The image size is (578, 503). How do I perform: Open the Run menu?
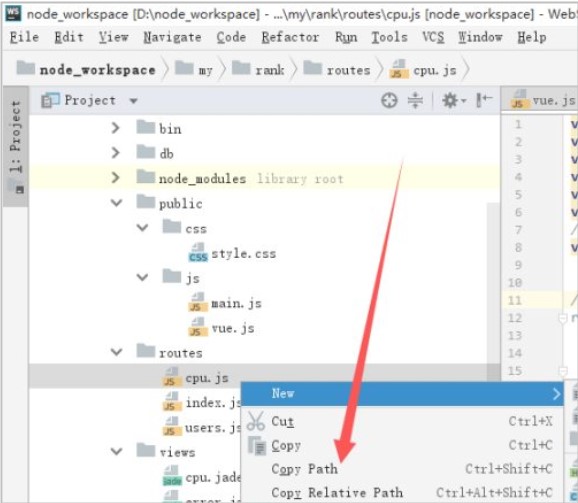pos(346,37)
